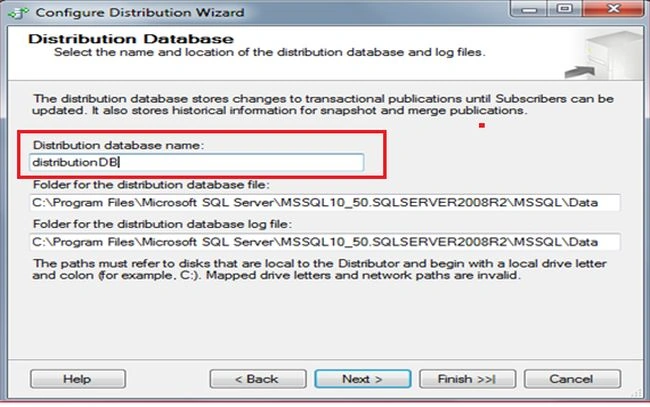Click the 'Configure Distribution Wizard' title text
This screenshot has width=650, height=407.
(140, 12)
